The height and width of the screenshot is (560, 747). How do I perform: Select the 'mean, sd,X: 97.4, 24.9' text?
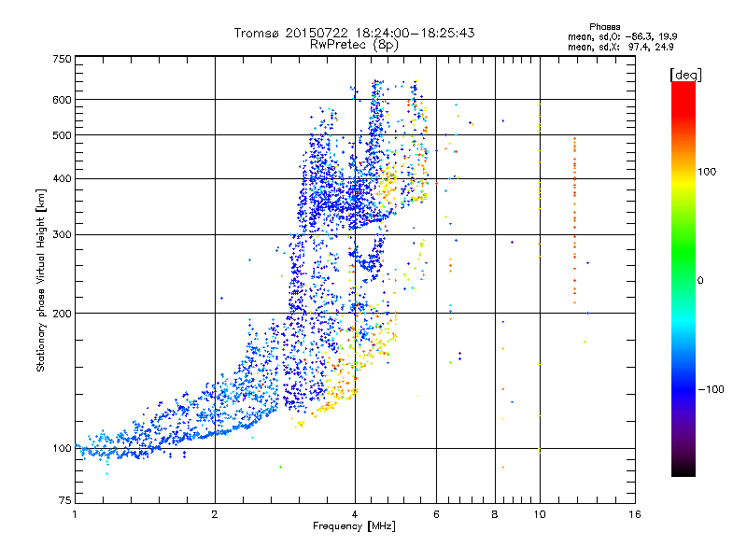621,47
